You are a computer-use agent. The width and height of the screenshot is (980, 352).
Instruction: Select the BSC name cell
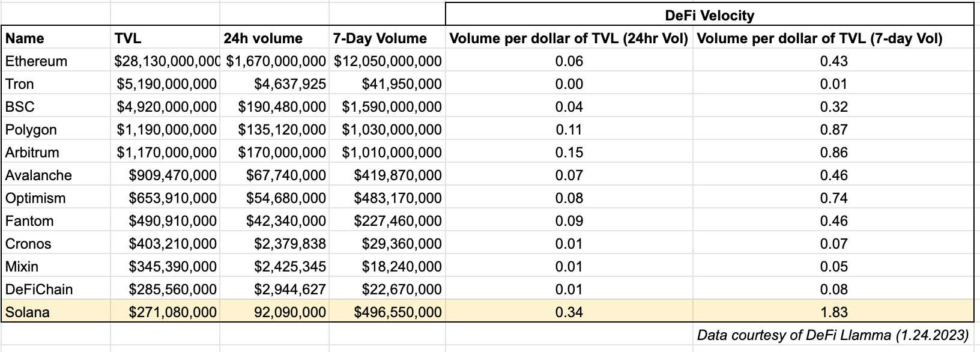pyautogui.click(x=56, y=107)
